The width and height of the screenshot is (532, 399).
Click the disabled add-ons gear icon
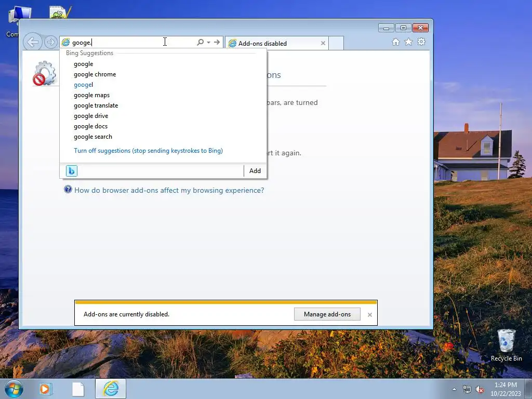45,73
